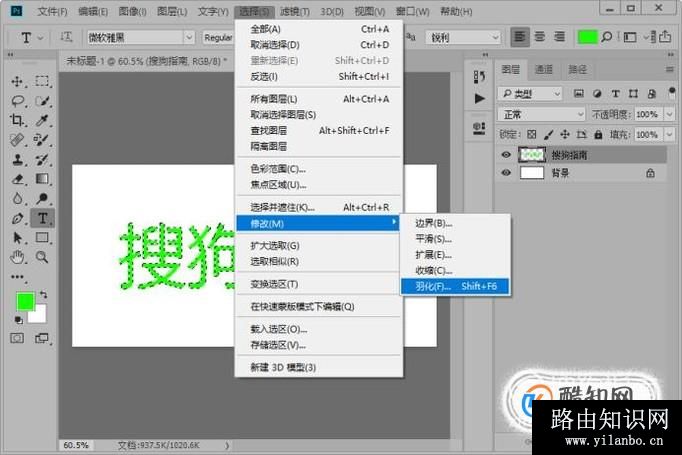
Task: Toggle lock position icon
Action: (x=565, y=134)
